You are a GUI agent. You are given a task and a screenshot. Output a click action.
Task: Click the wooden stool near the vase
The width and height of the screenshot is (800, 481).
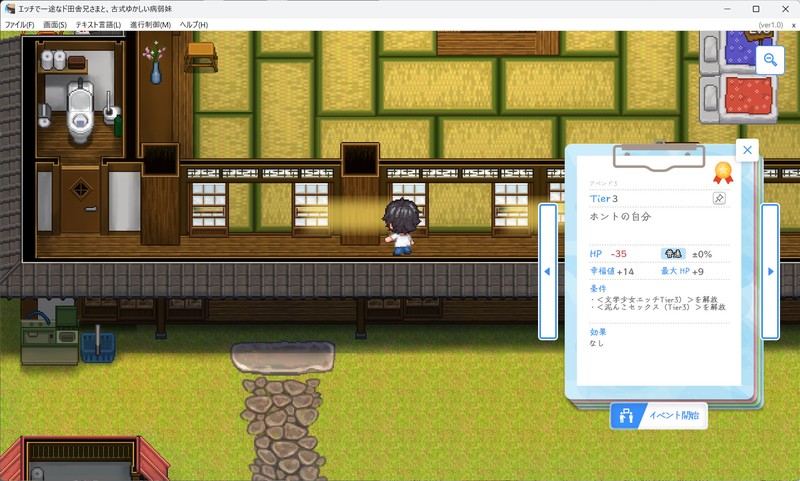(201, 54)
